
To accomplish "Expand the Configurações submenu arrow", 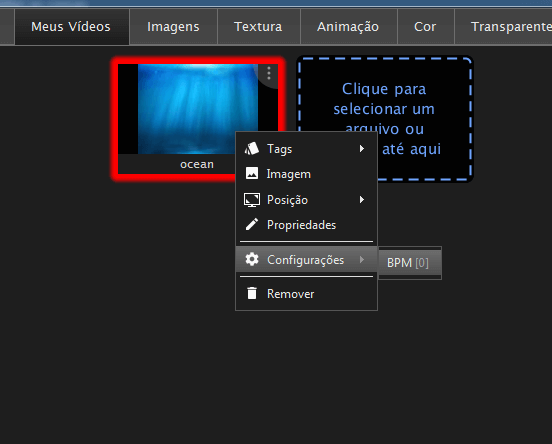I will (362, 259).
